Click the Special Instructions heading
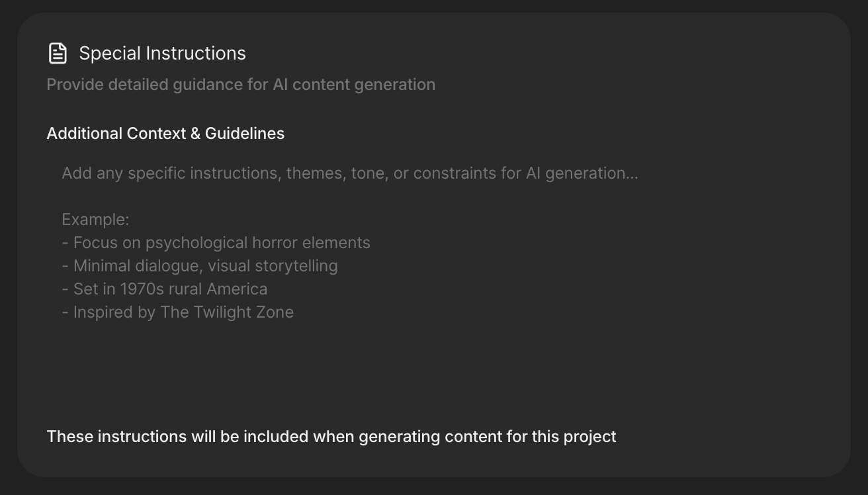Viewport: 868px width, 495px height. pos(162,54)
